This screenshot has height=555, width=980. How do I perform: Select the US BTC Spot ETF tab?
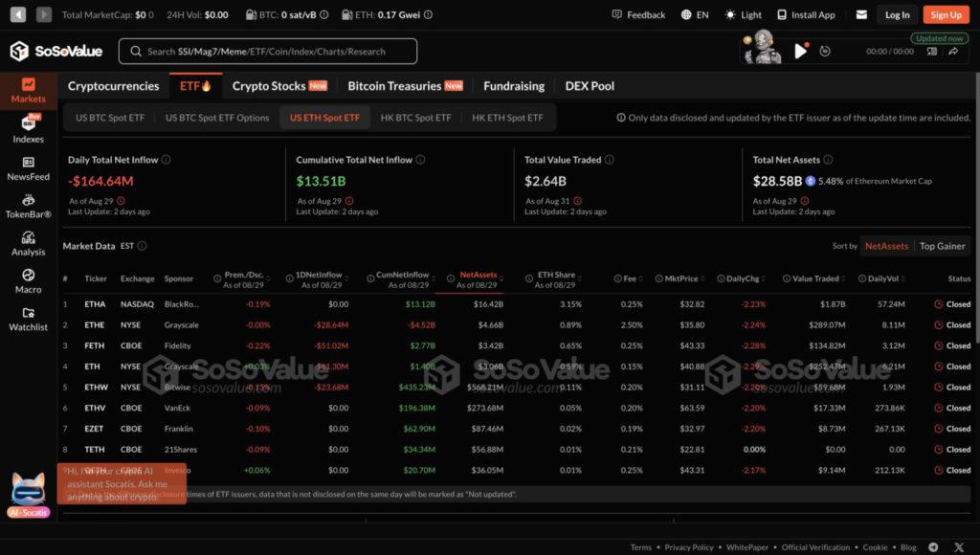[110, 118]
